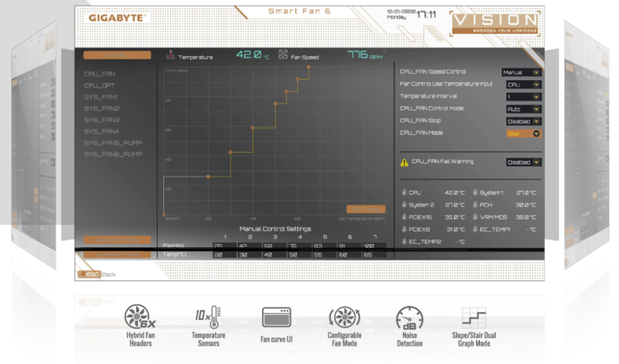Select SYS_FAN4 in the fan list

coord(102,131)
